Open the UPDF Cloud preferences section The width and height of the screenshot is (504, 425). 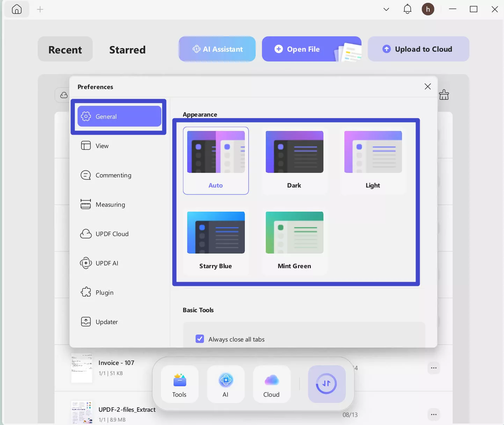(x=119, y=234)
